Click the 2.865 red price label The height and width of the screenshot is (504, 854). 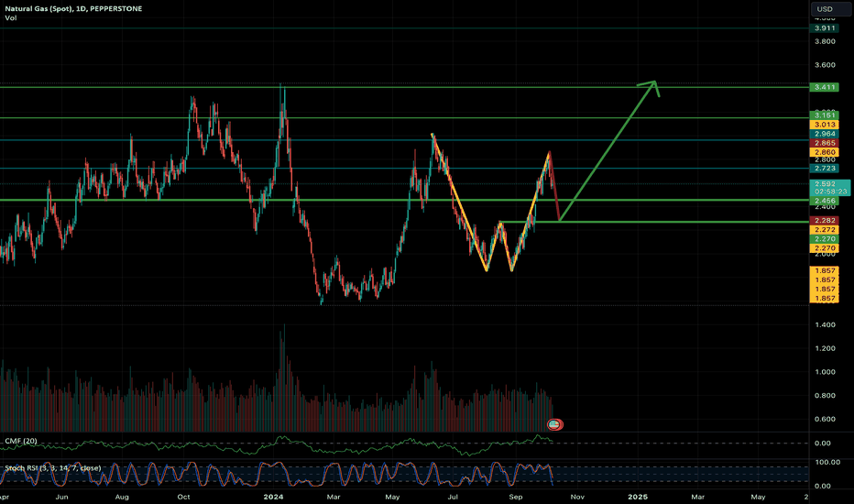[825, 143]
